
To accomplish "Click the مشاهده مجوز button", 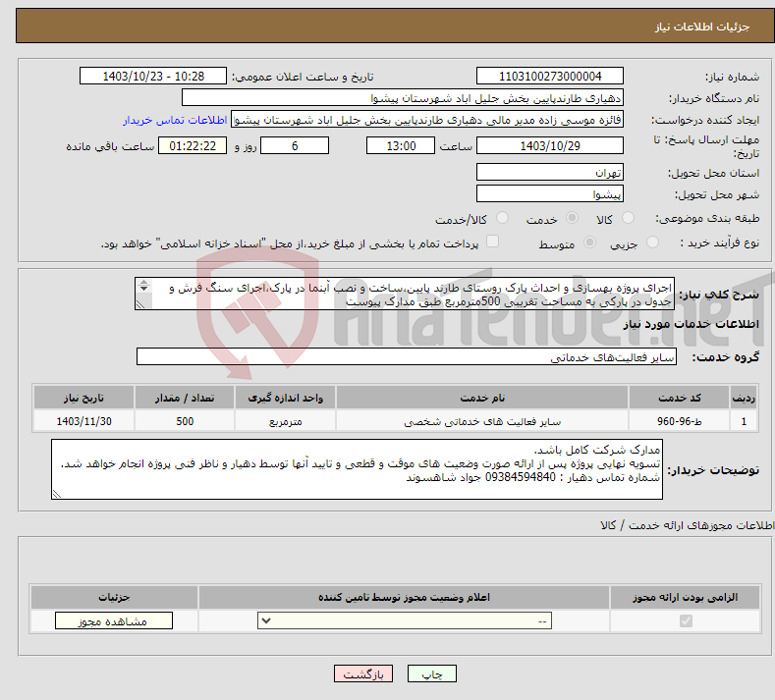I will (x=114, y=620).
